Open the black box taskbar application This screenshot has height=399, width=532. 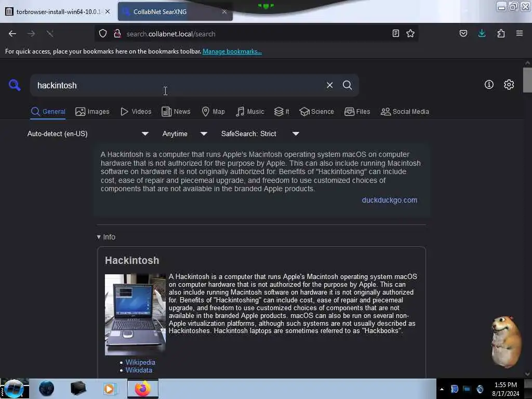[x=78, y=389]
